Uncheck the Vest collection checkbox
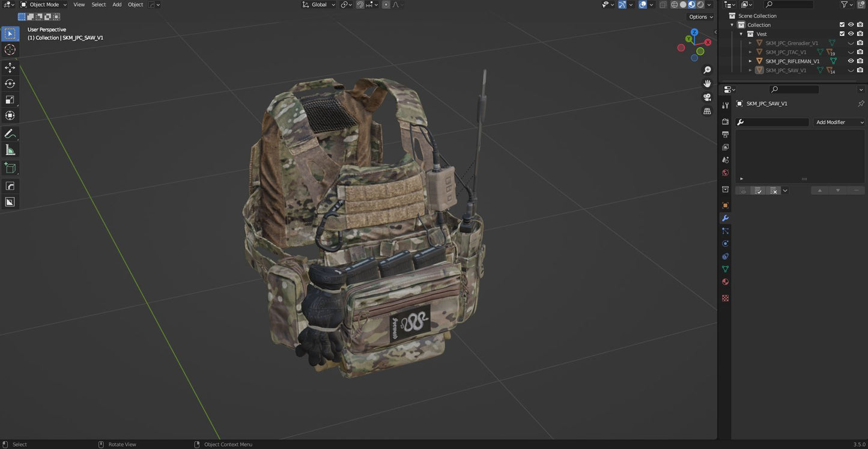This screenshot has width=868, height=449. [842, 34]
